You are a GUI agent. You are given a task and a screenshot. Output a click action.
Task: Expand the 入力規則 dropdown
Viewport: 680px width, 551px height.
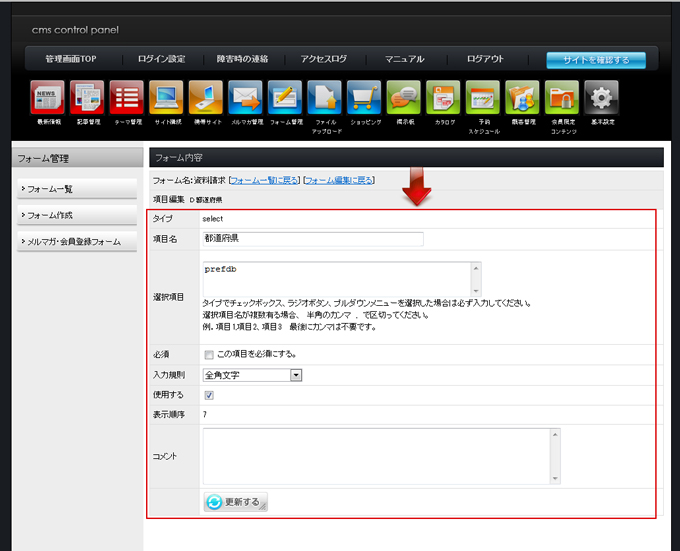pos(252,375)
